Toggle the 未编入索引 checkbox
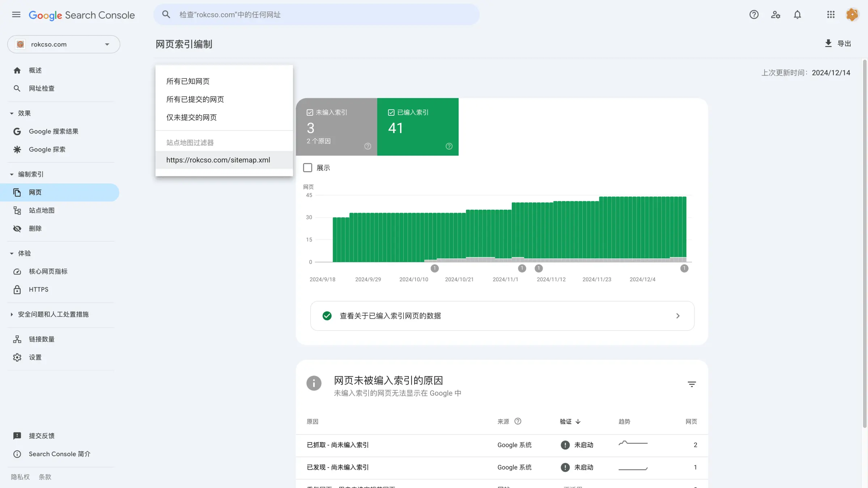Image resolution: width=868 pixels, height=488 pixels. pos(310,112)
